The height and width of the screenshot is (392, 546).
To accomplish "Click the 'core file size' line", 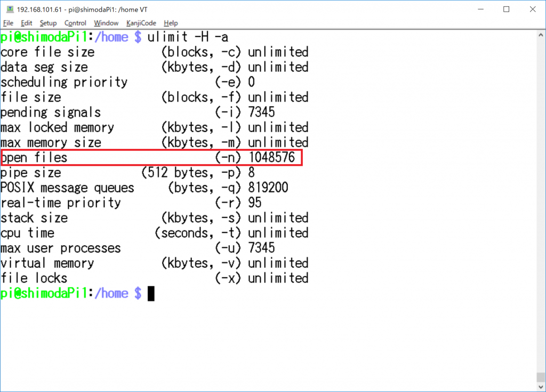I will [155, 52].
